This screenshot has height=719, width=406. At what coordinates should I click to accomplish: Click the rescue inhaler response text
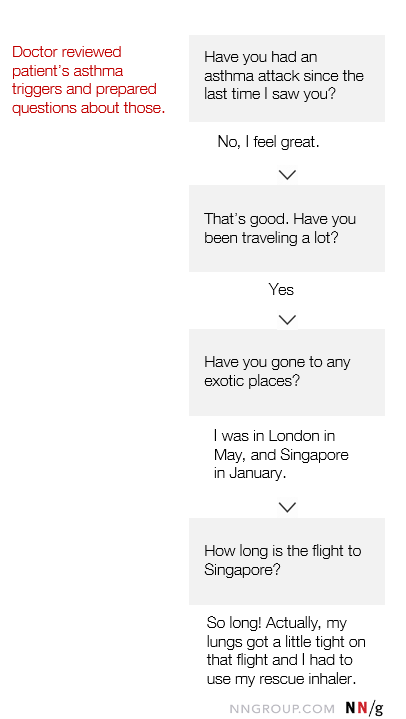(x=286, y=651)
